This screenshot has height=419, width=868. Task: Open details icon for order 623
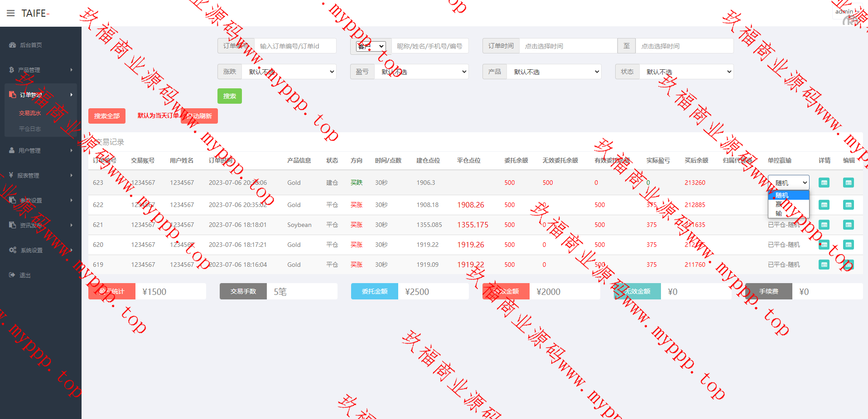click(x=824, y=183)
